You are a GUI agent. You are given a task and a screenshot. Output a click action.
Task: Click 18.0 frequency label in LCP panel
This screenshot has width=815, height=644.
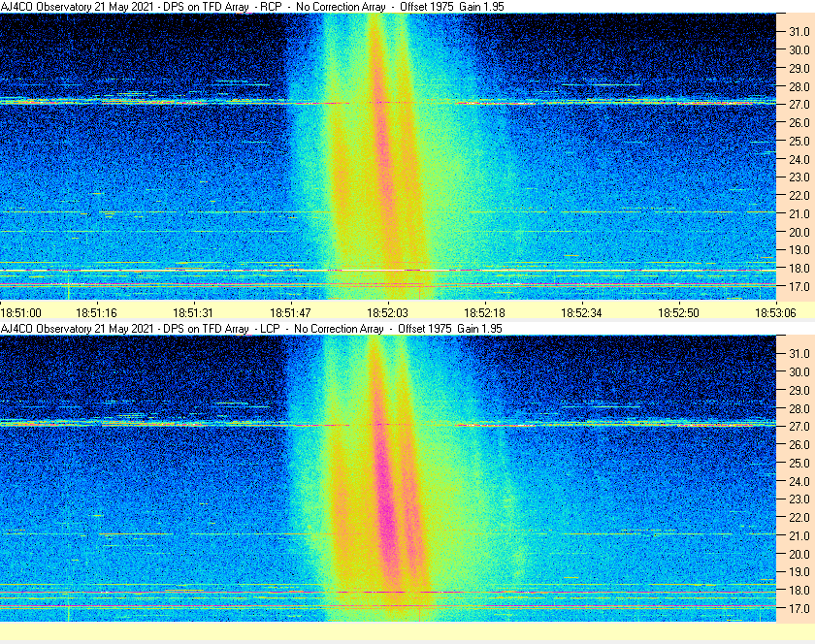coord(799,591)
